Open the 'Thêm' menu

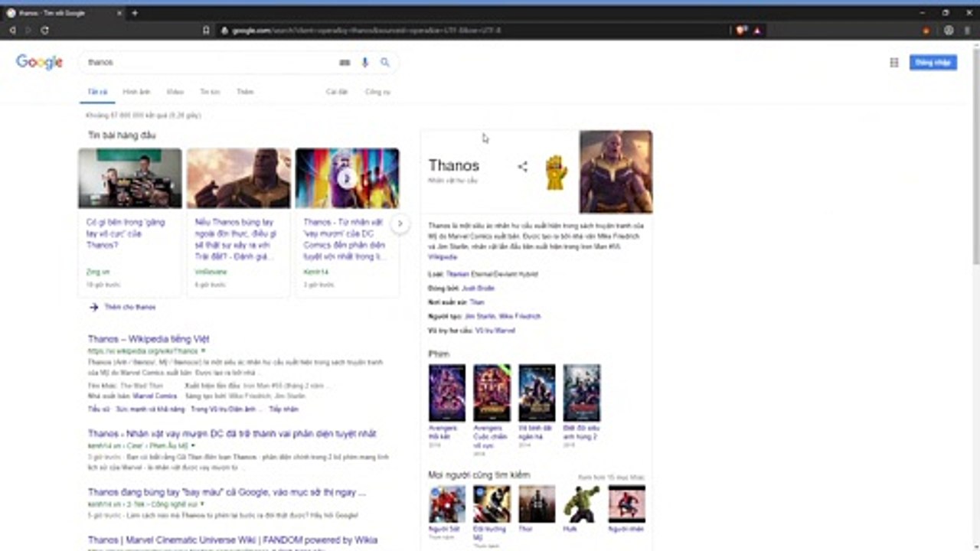pyautogui.click(x=245, y=92)
